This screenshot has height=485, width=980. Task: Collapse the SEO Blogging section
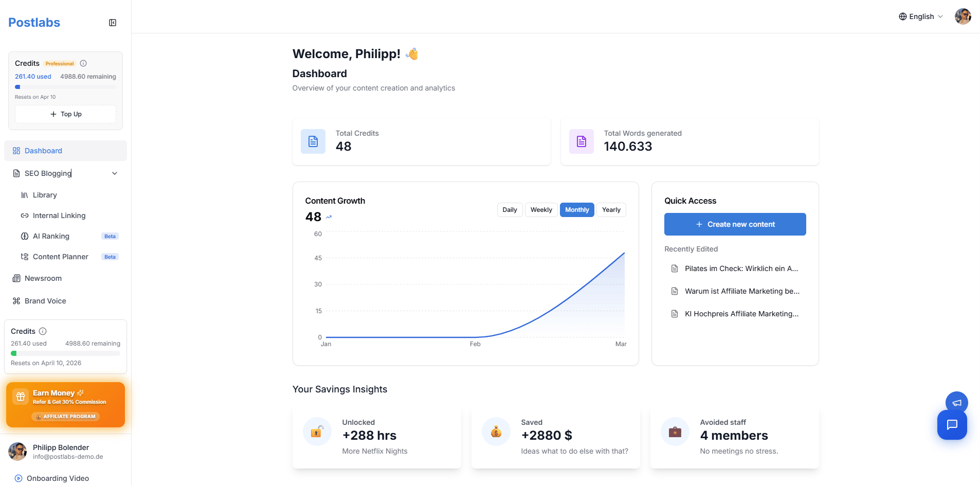114,173
